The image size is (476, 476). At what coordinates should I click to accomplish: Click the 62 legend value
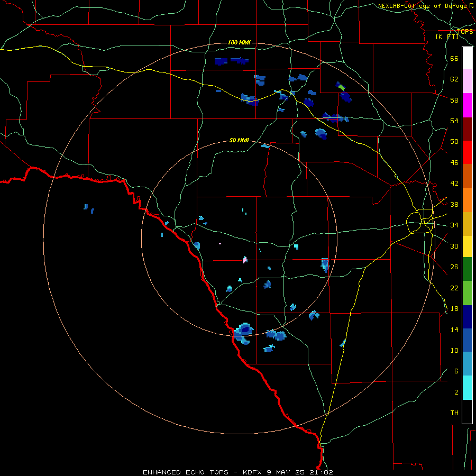(x=454, y=79)
